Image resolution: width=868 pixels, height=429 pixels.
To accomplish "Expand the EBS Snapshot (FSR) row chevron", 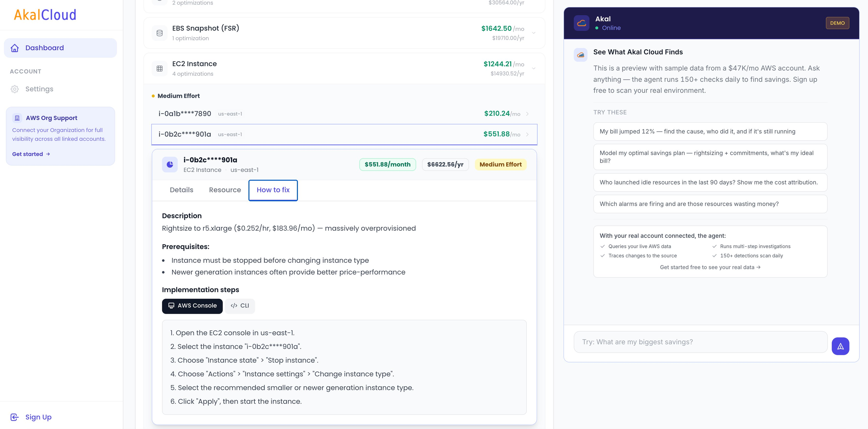I will click(x=534, y=33).
